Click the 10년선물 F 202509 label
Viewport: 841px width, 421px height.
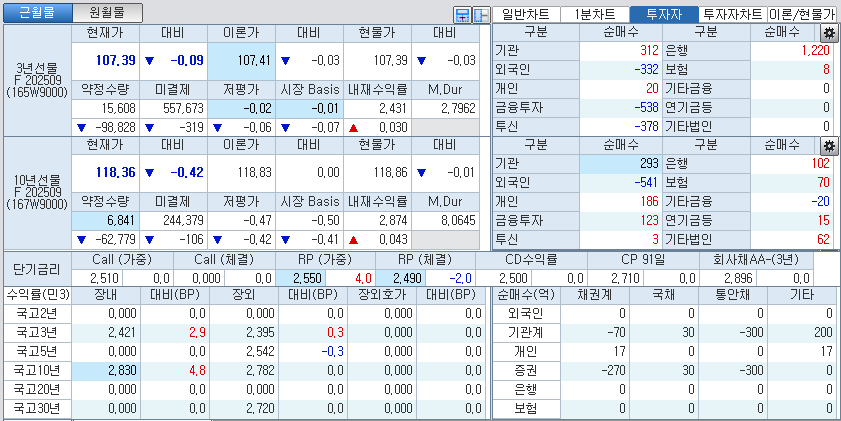(38, 192)
